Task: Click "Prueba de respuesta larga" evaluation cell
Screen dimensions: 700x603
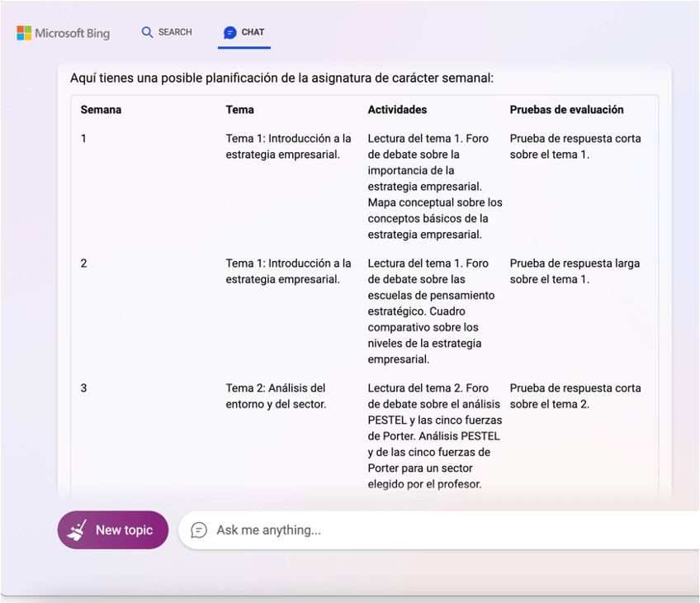Action: click(575, 271)
